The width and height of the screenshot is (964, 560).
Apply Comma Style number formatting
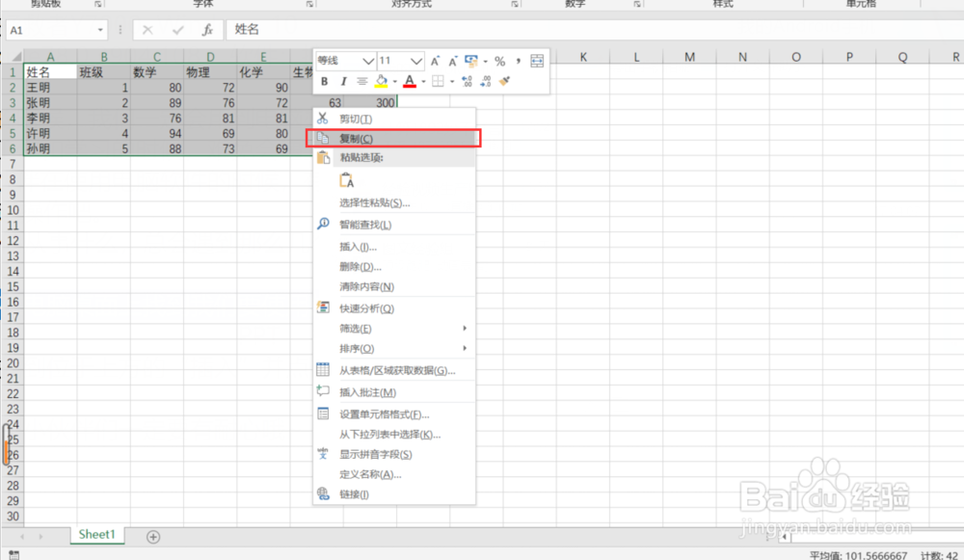[x=519, y=60]
